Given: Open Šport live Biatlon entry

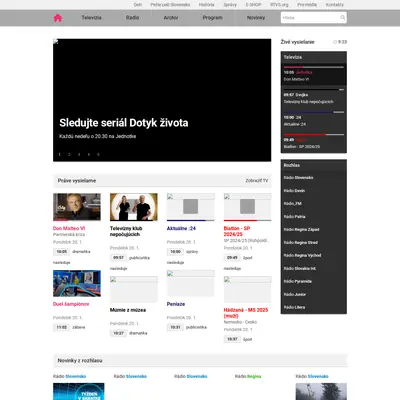Looking at the screenshot, I should pos(314,143).
